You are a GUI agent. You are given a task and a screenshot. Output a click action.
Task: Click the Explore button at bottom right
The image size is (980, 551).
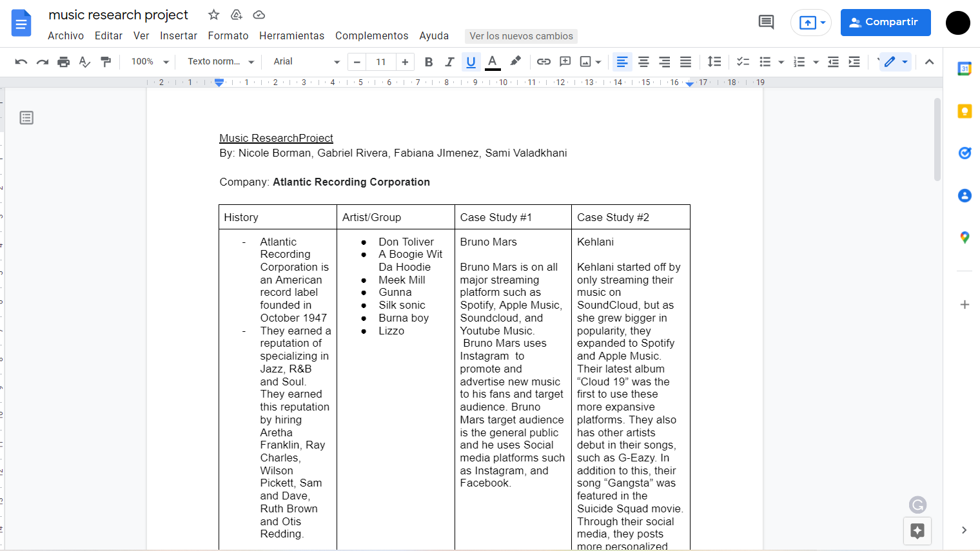[x=917, y=530]
